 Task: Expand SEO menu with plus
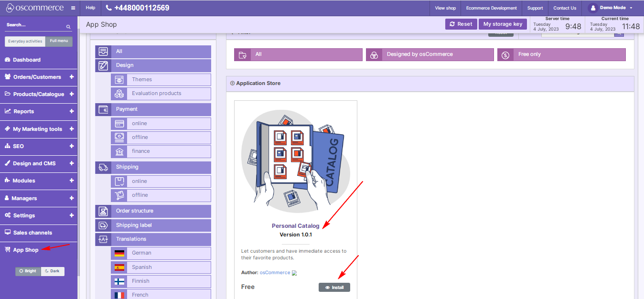pos(72,146)
